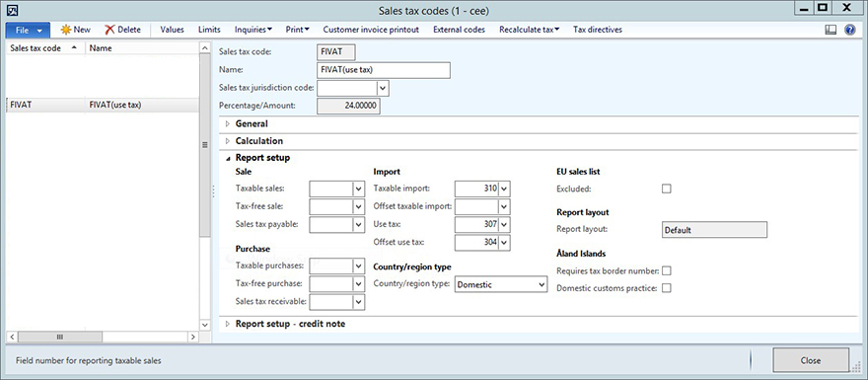Enable Requires tax border number checkbox

pyautogui.click(x=667, y=270)
